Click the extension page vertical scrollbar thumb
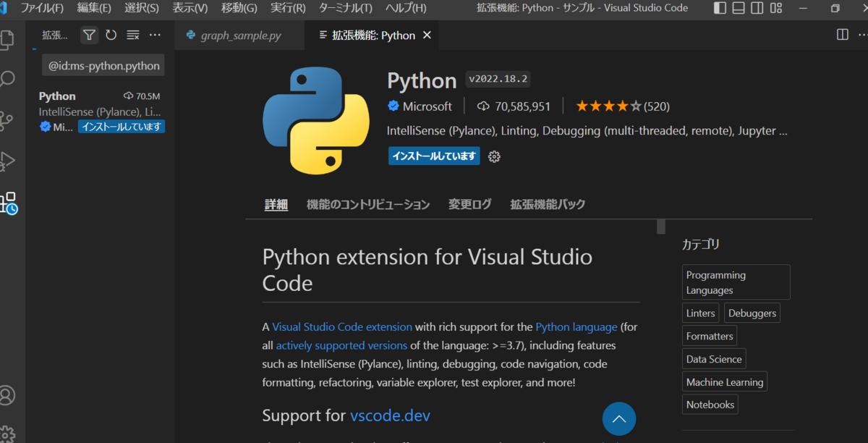868x443 pixels. coord(660,227)
